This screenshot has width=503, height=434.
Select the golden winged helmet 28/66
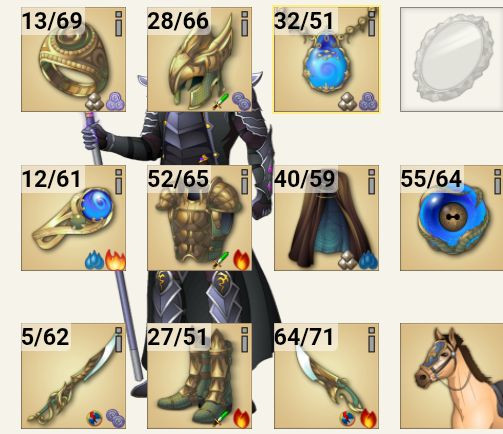point(199,60)
